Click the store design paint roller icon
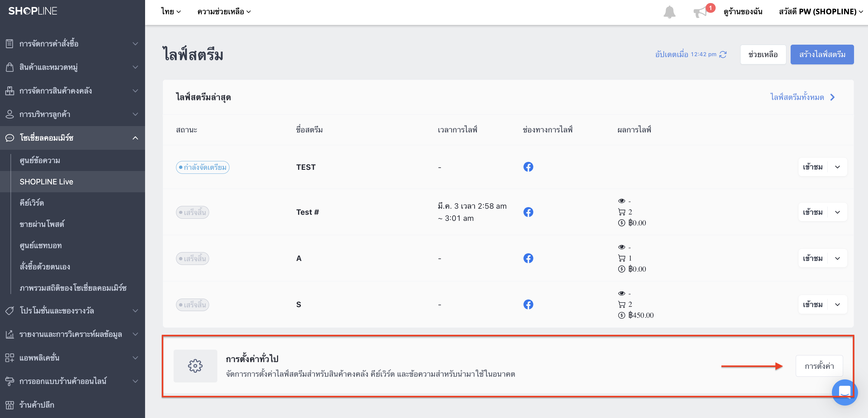Viewport: 868px width, 418px height. [9, 381]
